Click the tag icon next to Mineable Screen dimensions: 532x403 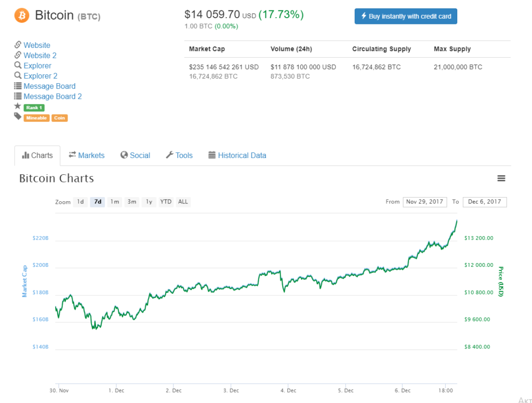coord(18,117)
